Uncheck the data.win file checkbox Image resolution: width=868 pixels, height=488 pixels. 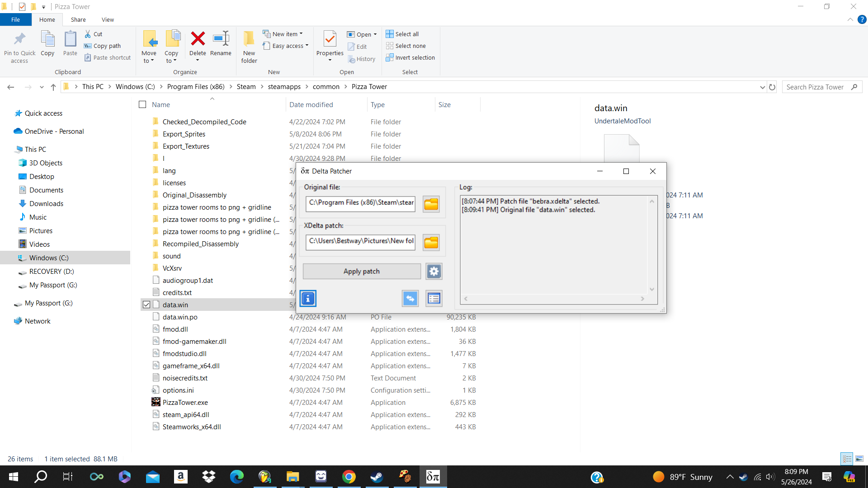pyautogui.click(x=146, y=305)
